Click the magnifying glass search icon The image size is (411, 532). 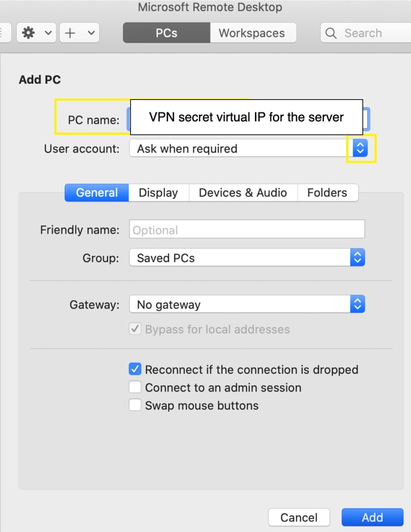pyautogui.click(x=332, y=33)
